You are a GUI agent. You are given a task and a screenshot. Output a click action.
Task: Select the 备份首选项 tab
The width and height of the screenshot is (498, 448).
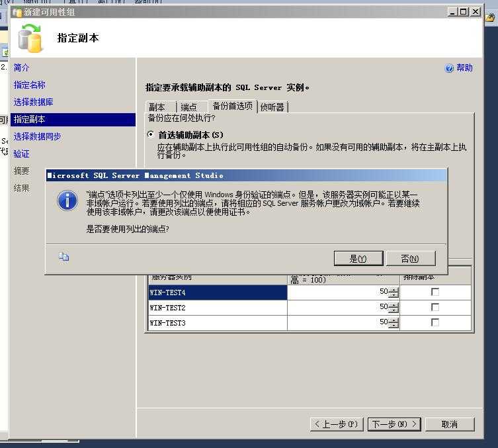coord(233,106)
